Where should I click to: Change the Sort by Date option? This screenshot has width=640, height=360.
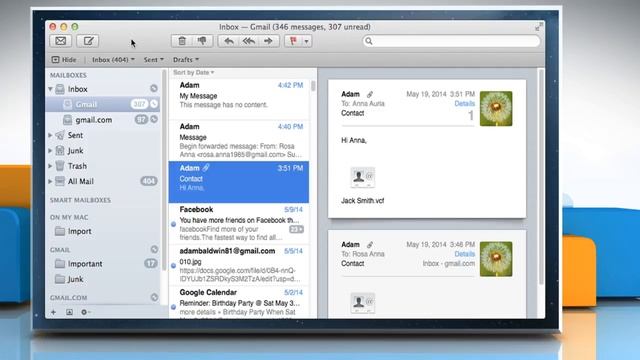193,72
